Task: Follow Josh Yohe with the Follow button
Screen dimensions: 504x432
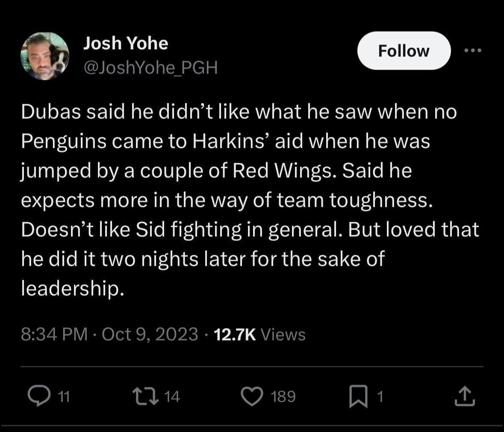Action: click(x=404, y=51)
